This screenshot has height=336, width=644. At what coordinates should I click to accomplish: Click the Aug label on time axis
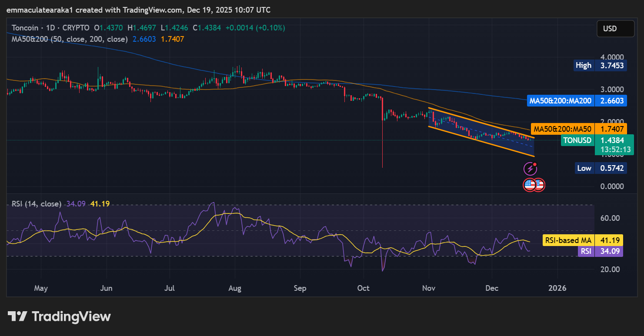click(235, 288)
